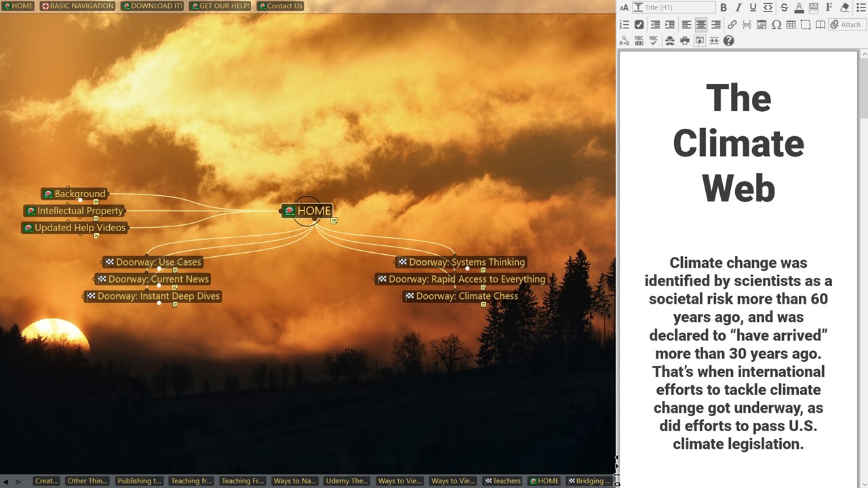Align text right

tap(715, 24)
